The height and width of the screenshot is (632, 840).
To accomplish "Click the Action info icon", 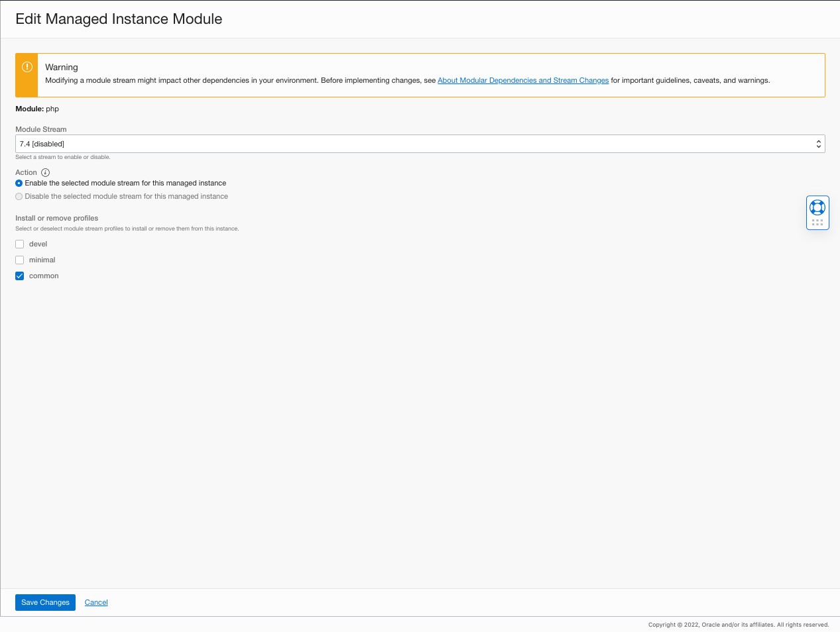I will pos(46,172).
